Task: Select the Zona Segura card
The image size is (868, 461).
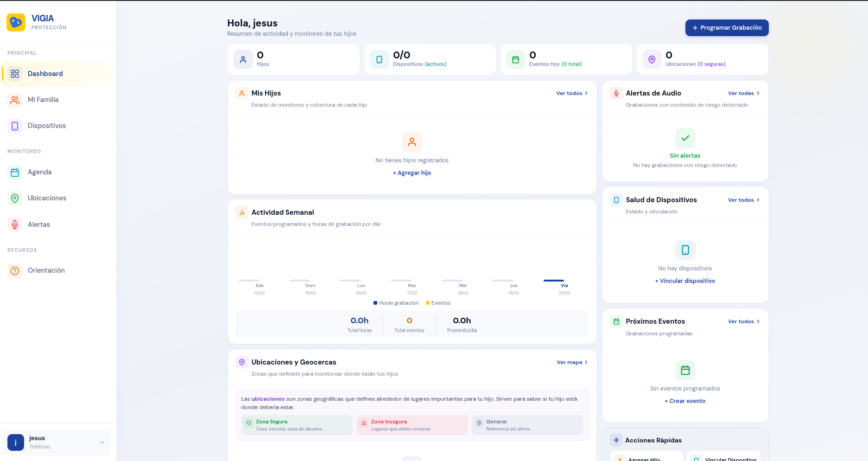Action: point(297,425)
